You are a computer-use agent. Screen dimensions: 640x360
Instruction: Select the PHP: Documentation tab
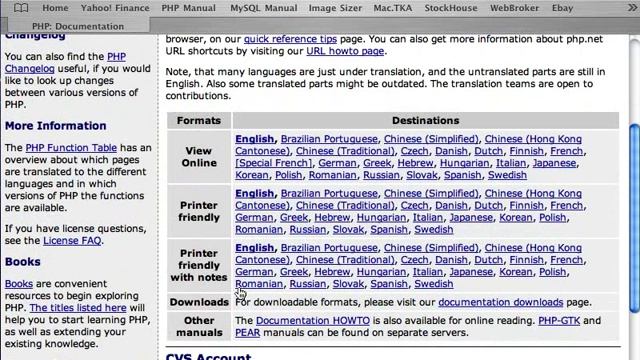tap(78, 26)
